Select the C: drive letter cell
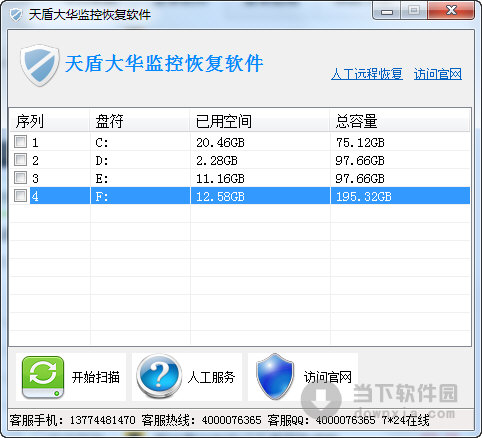The height and width of the screenshot is (438, 482). coord(102,143)
